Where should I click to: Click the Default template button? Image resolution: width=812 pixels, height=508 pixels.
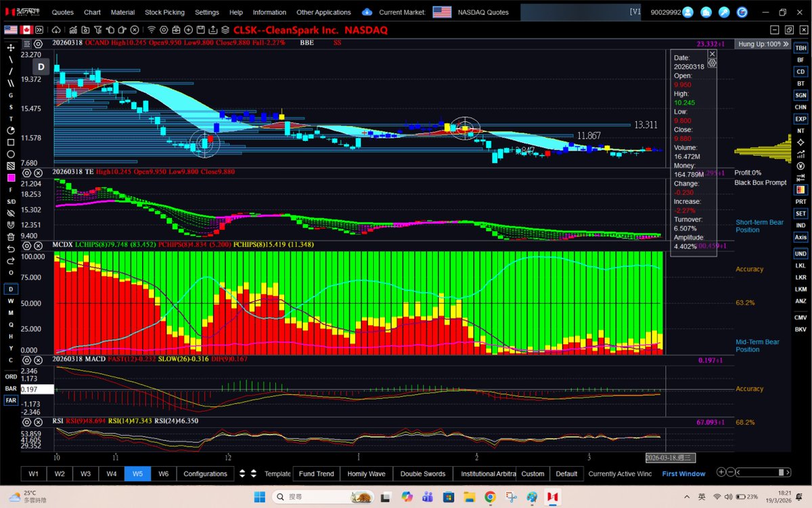[566, 473]
